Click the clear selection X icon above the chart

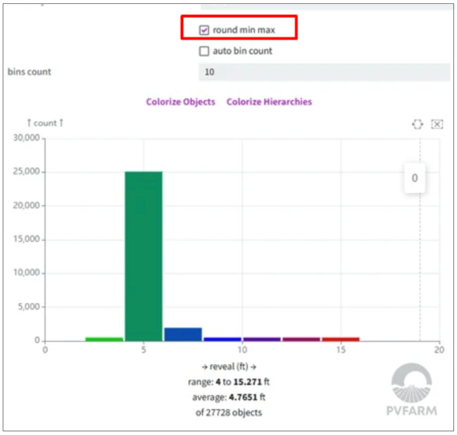[437, 124]
